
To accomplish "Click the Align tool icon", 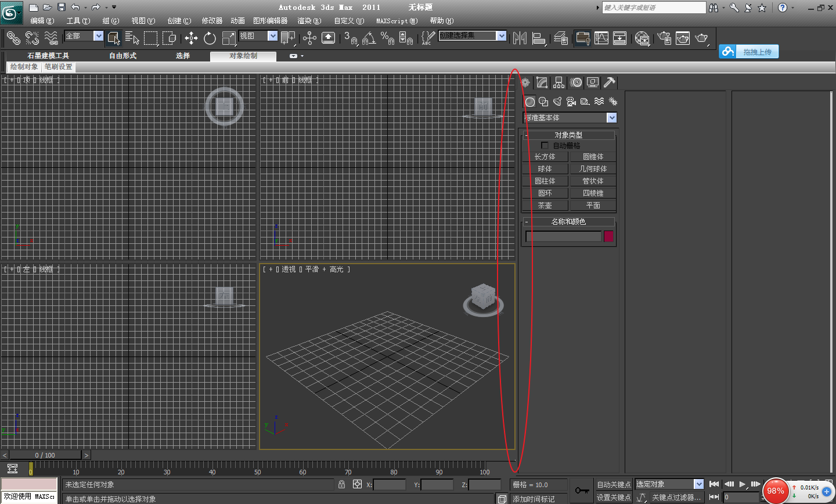I will [x=539, y=38].
